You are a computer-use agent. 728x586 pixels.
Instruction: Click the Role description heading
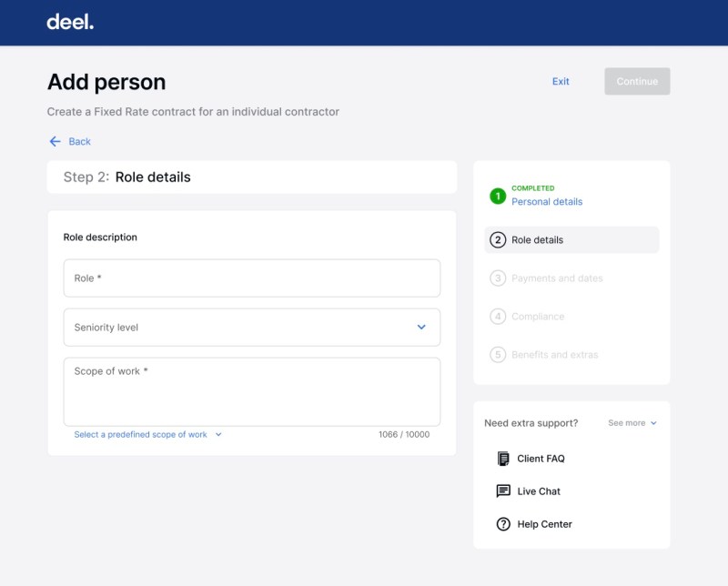pos(100,237)
